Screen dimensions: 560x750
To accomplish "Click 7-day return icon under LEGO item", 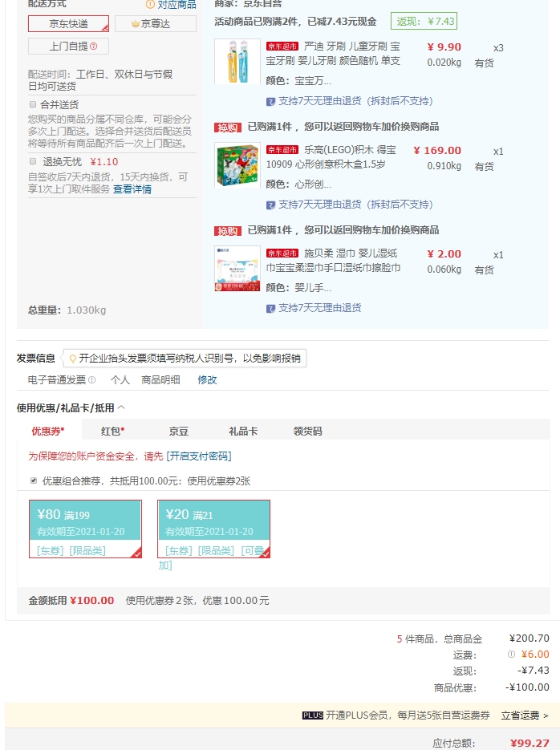I will (x=270, y=205).
